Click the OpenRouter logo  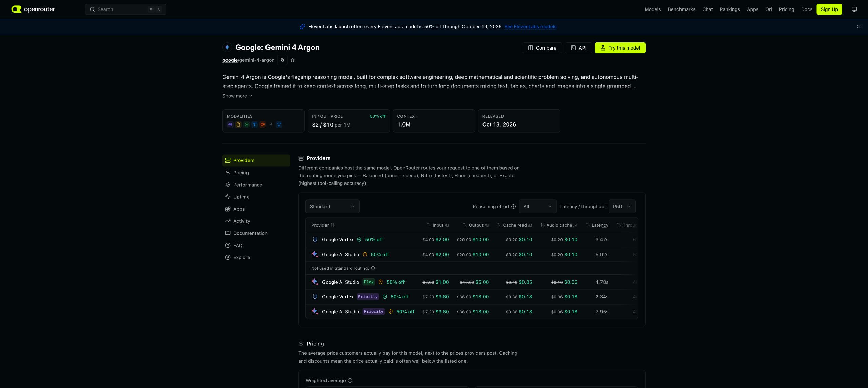[33, 9]
